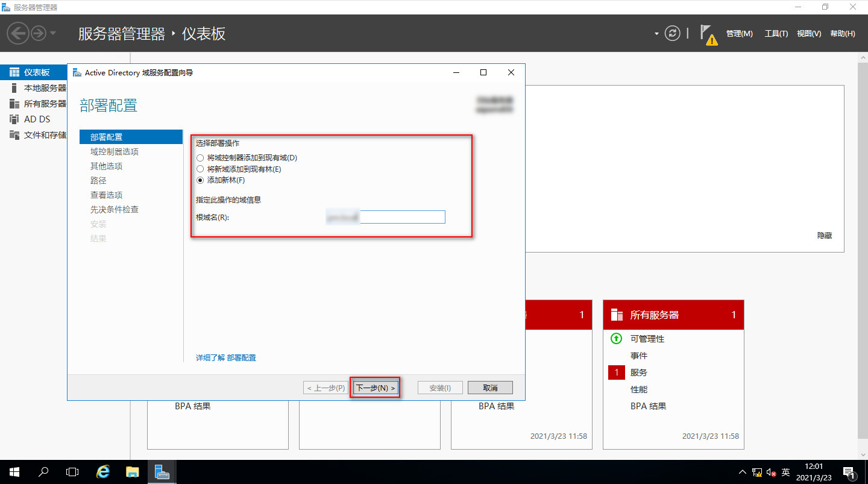Open the Action Center notification icon
Image resolution: width=868 pixels, height=484 pixels.
[849, 473]
